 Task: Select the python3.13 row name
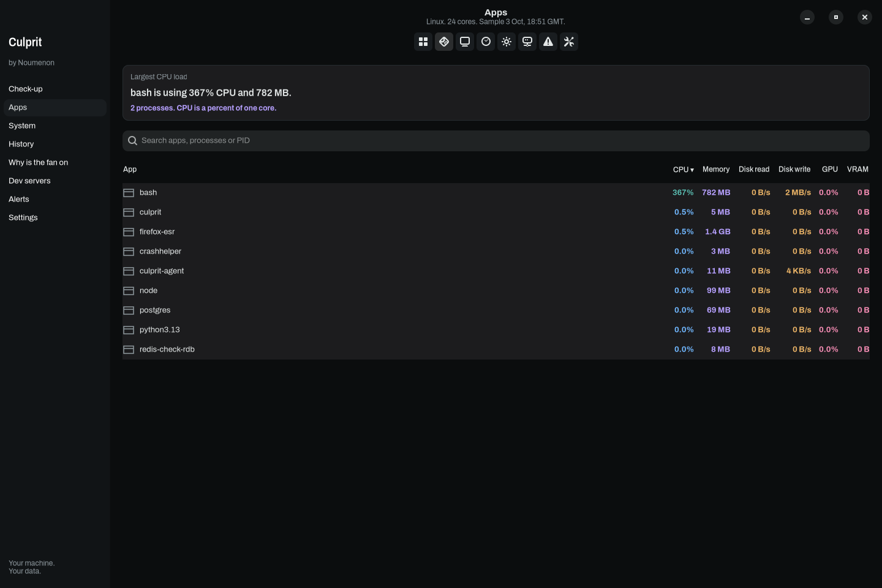point(160,330)
